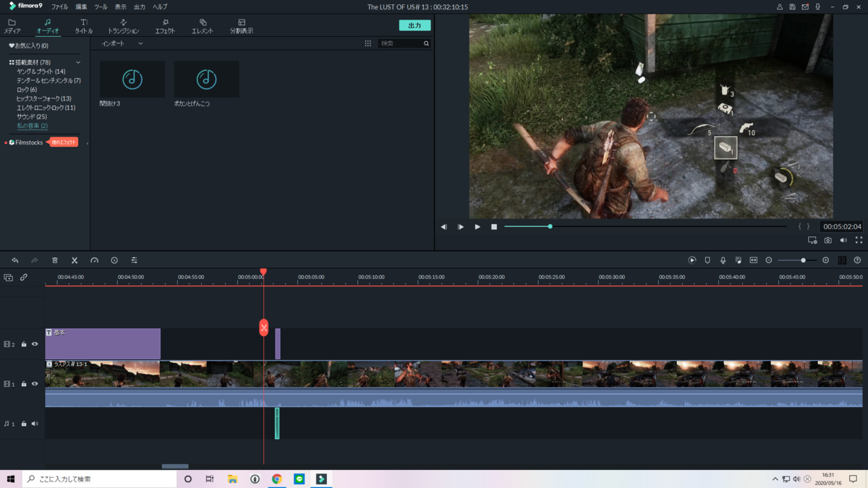
Task: Delete the selected clip with the trash icon
Action: point(54,260)
